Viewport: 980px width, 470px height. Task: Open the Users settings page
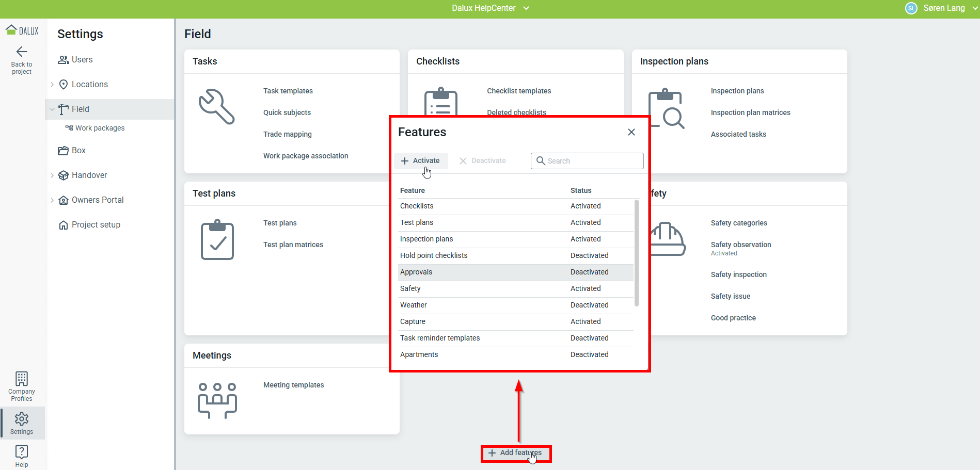click(82, 60)
